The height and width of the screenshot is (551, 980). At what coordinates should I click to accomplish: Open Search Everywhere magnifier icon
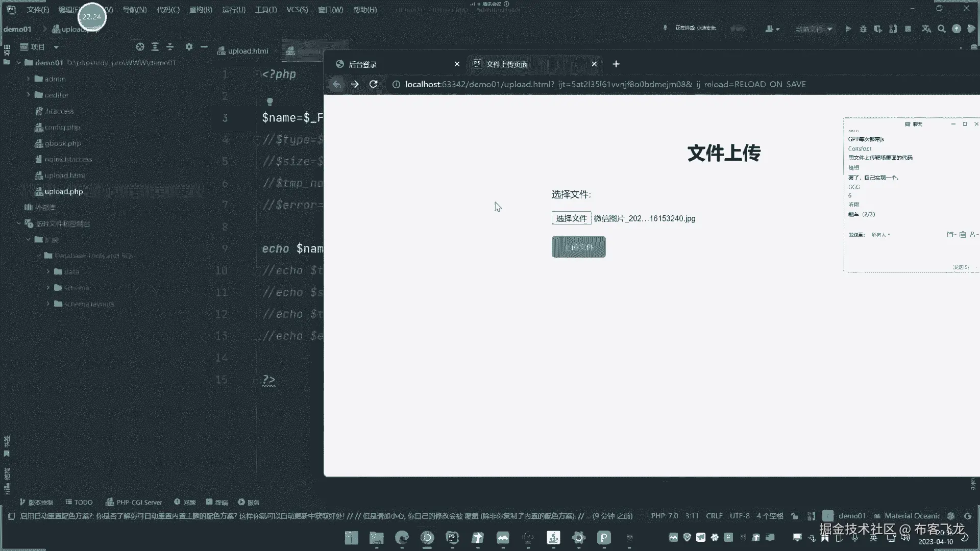pos(942,29)
